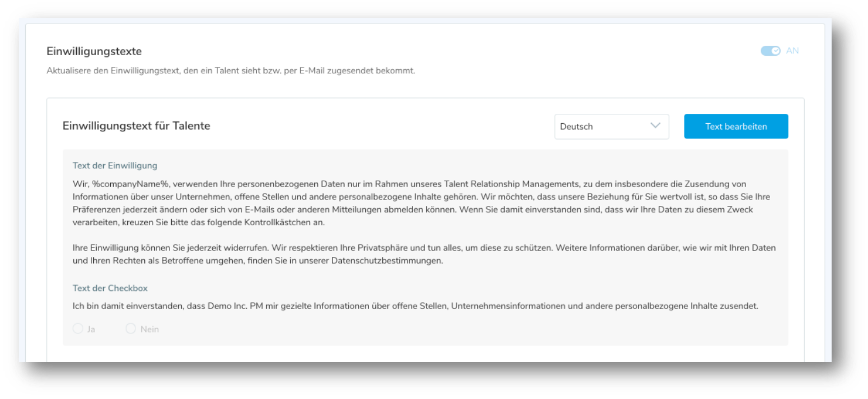868x399 pixels.
Task: Toggle the Einwilligungstexte switch off
Action: tap(770, 51)
